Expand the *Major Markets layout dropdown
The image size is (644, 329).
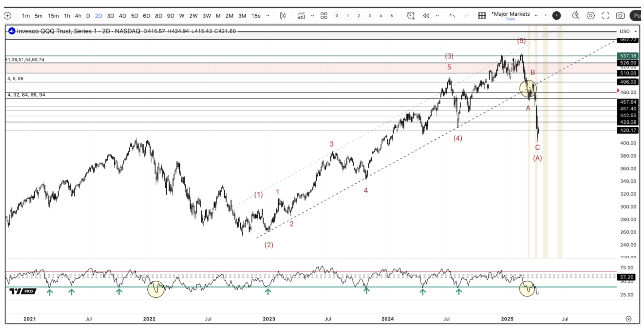tap(536, 15)
